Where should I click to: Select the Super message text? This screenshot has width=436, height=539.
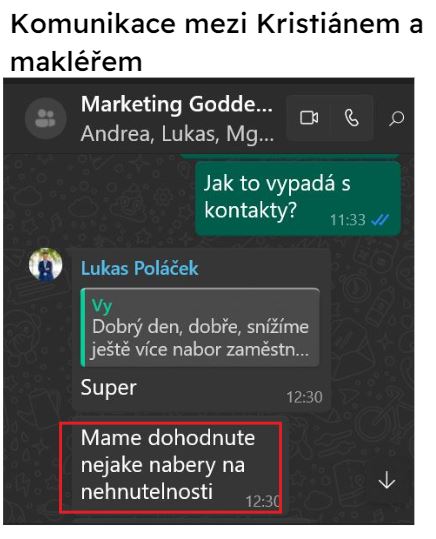109,388
